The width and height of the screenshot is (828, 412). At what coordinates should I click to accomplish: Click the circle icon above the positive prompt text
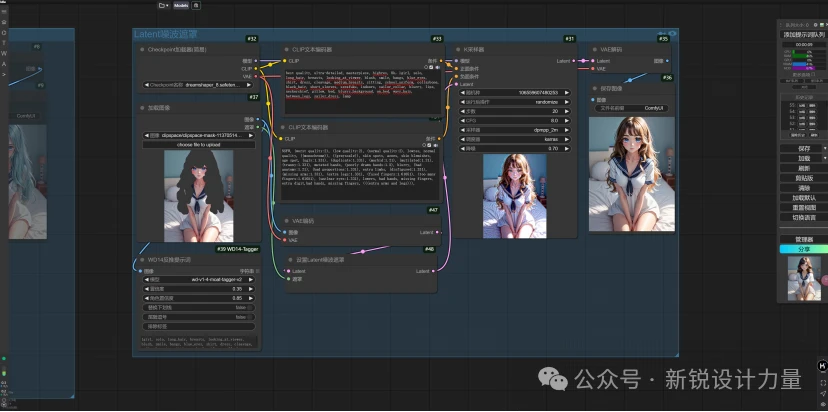tap(426, 68)
